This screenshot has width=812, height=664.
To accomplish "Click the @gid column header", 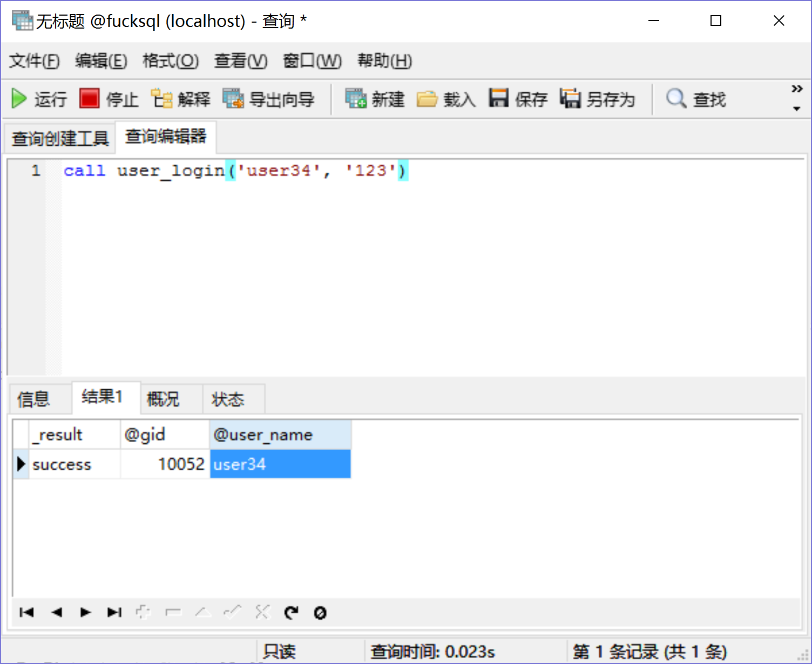I will click(165, 435).
